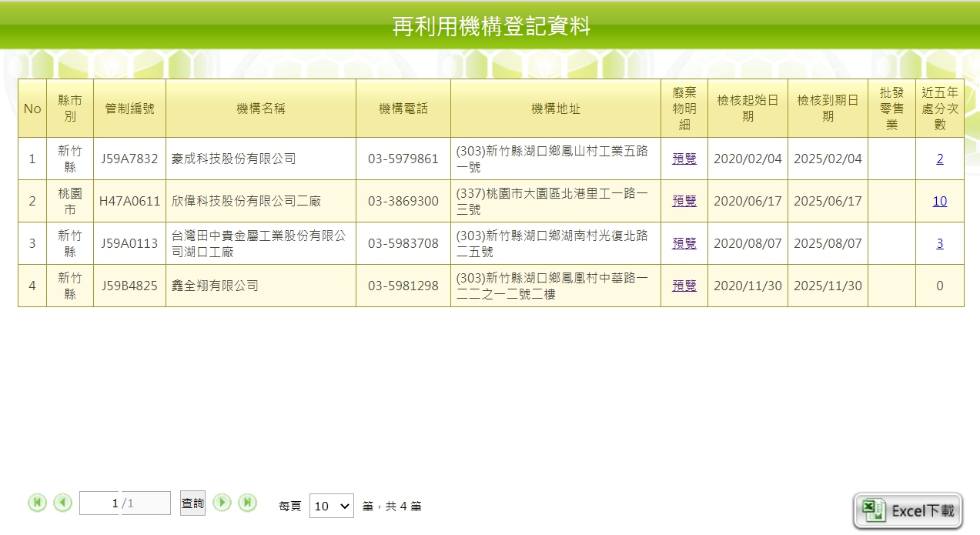
Task: Click the page title 再利用機構登記資料
Action: tap(491, 26)
